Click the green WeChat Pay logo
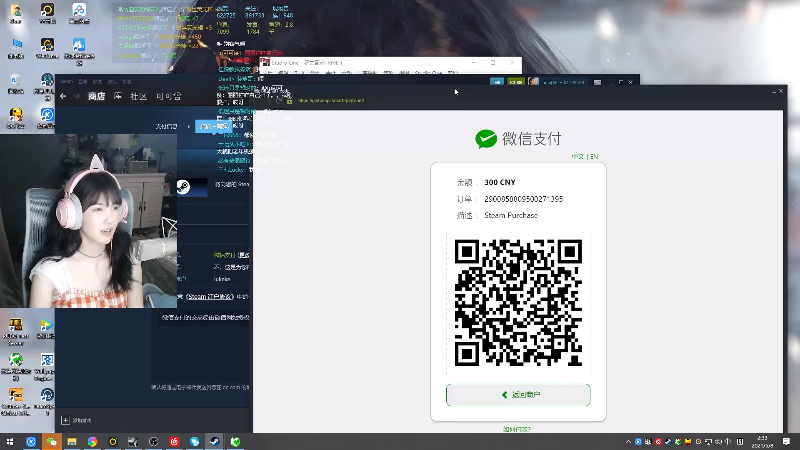Screen dimensions: 800x450 click(486, 139)
